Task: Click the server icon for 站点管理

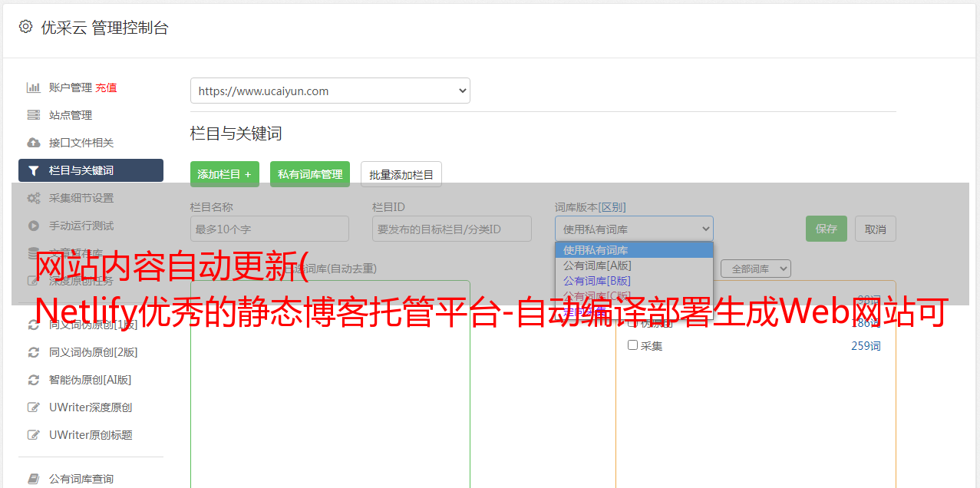Action: 33,115
